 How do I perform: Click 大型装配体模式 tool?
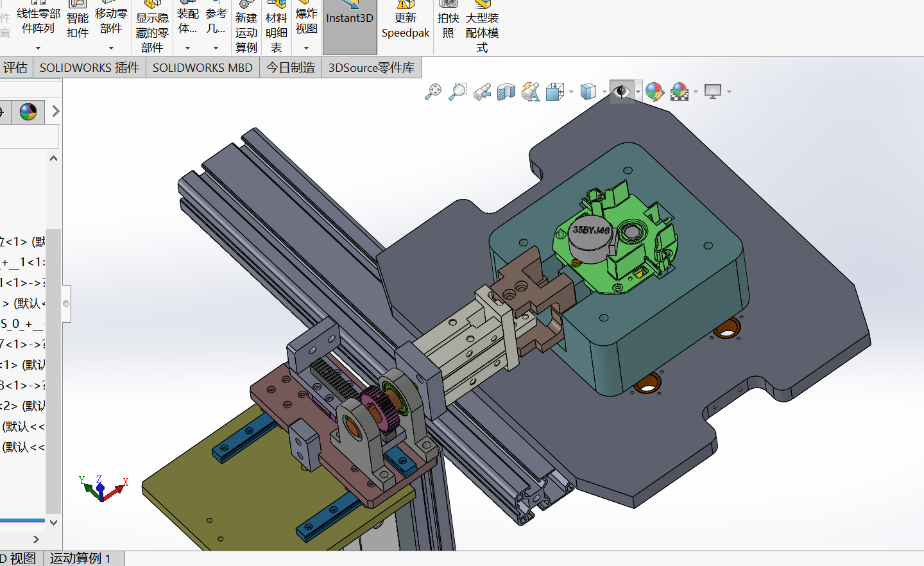click(483, 27)
